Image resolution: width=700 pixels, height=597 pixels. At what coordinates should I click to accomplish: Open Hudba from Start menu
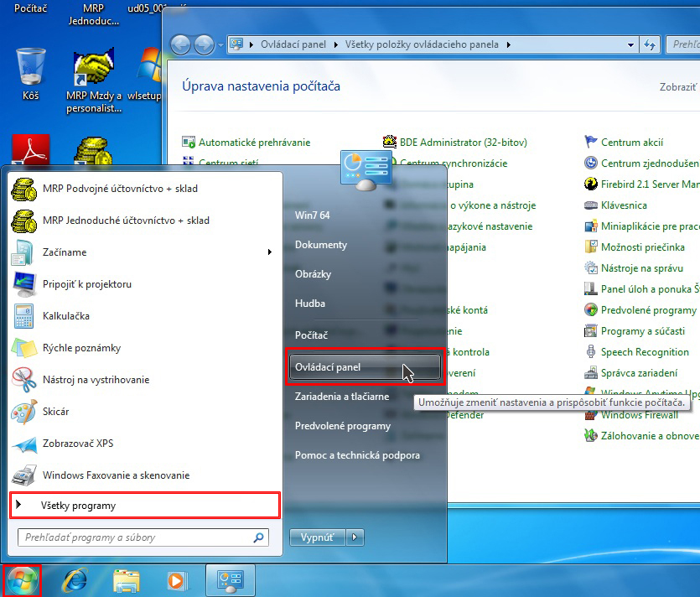coord(310,304)
